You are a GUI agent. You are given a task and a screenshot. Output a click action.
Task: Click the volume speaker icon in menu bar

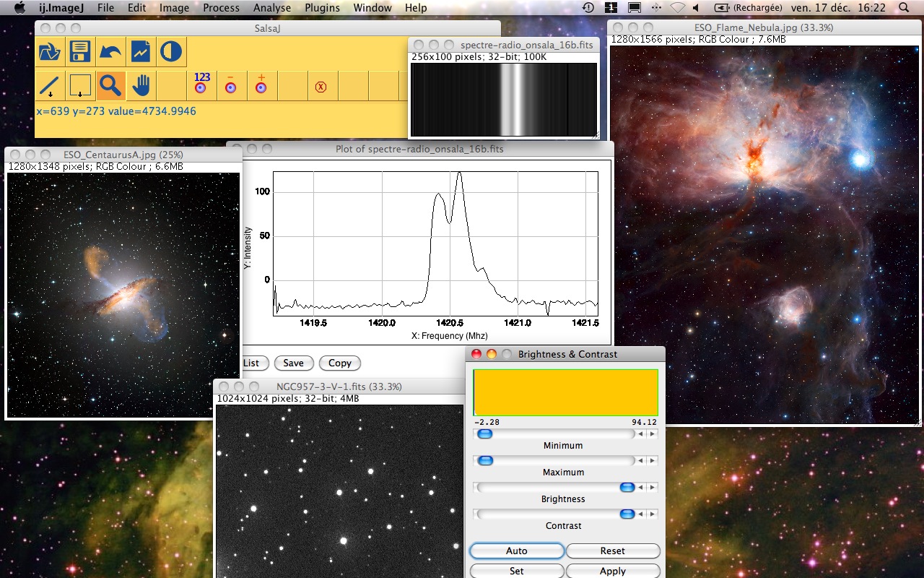(x=696, y=7)
